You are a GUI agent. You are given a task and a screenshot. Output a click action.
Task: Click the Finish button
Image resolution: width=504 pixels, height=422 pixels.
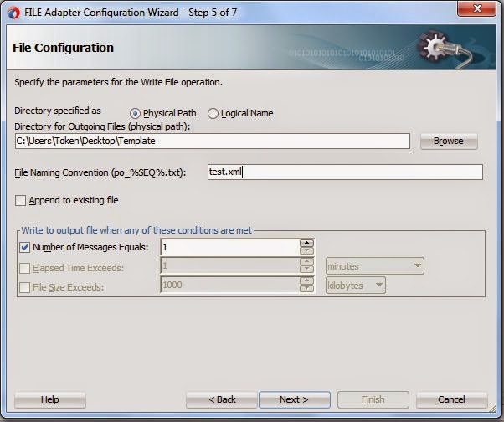tap(373, 400)
